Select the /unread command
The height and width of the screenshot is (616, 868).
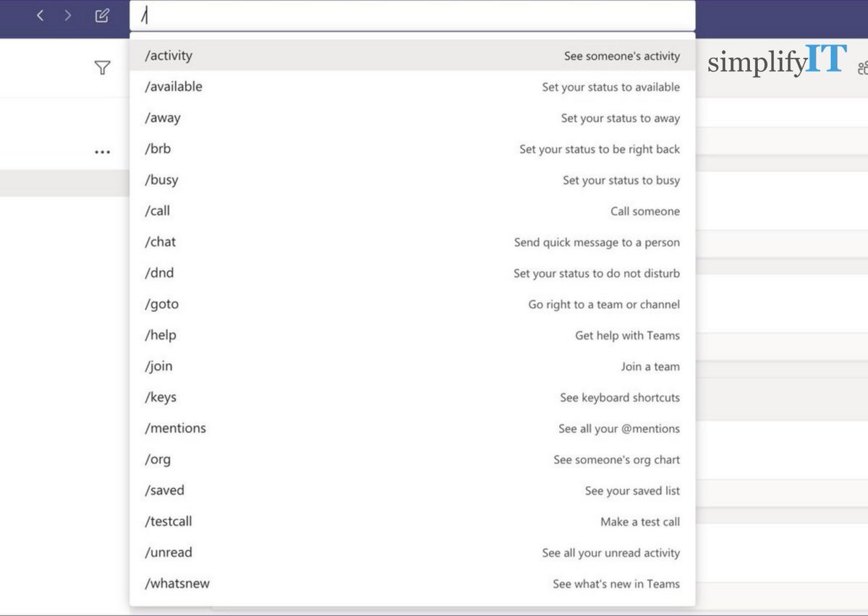click(x=412, y=553)
